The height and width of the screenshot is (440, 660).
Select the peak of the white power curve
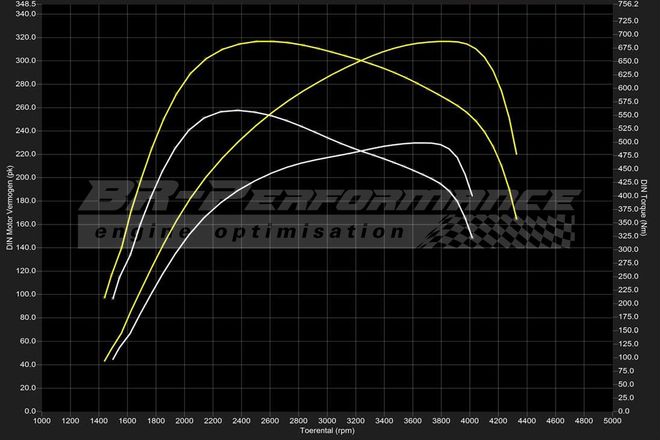coord(425,143)
